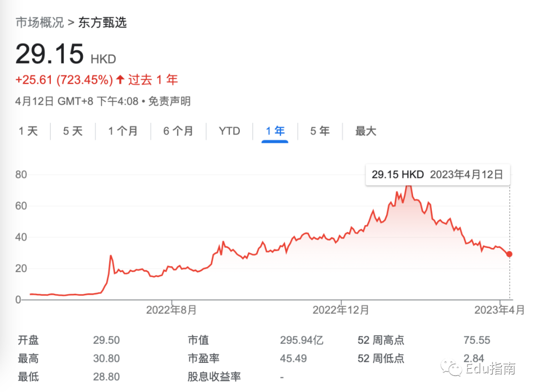The height and width of the screenshot is (392, 533).
Task: Open the 免责声明 disclaimer link
Action: tap(170, 101)
